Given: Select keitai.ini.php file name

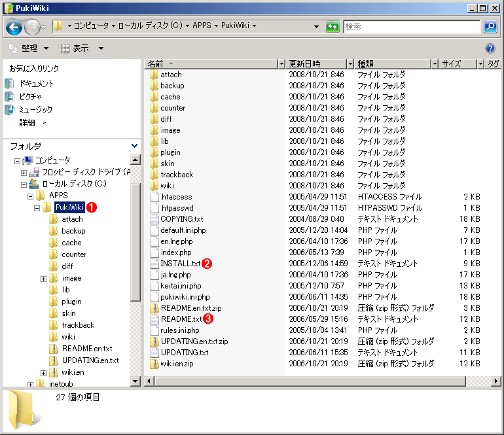Looking at the screenshot, I should pos(181,286).
